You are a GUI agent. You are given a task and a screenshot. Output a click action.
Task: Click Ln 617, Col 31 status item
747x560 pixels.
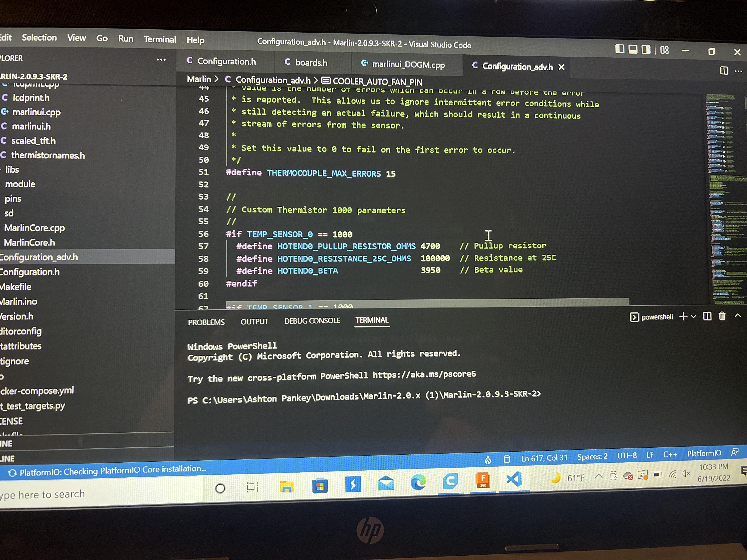point(544,458)
